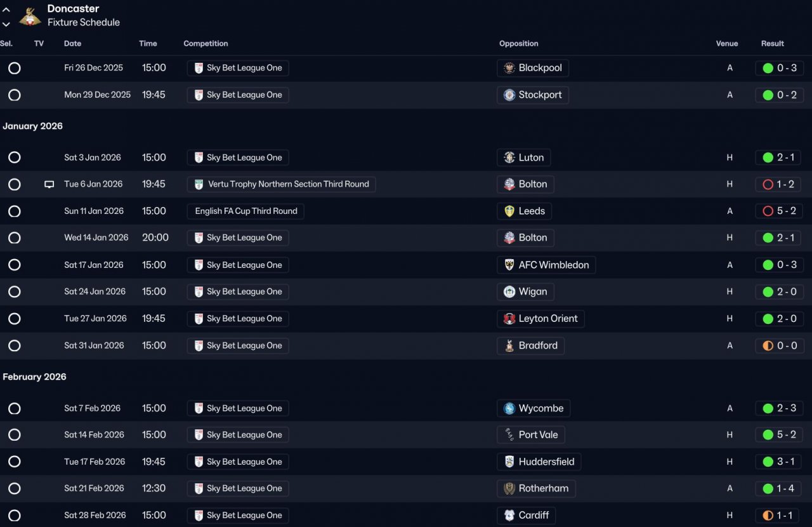Image resolution: width=812 pixels, height=527 pixels.
Task: Click the Cardiff club badge icon
Action: (509, 516)
